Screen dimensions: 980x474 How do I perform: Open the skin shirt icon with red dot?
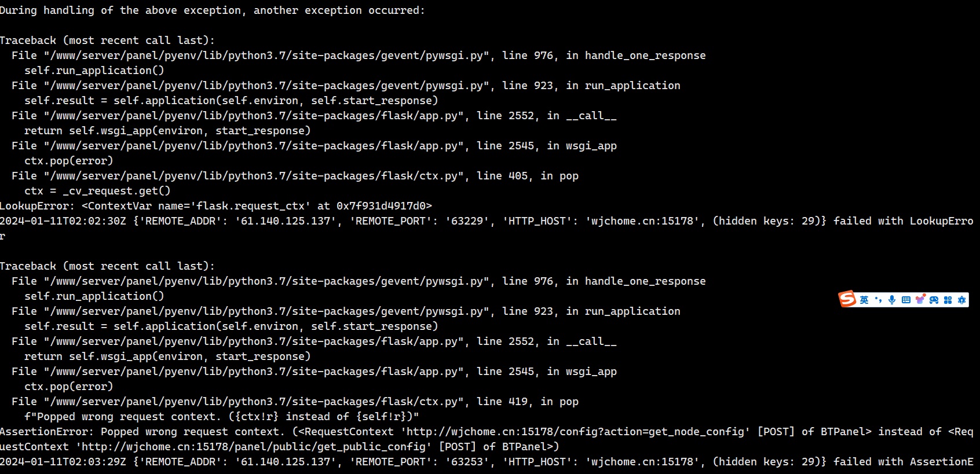(920, 299)
